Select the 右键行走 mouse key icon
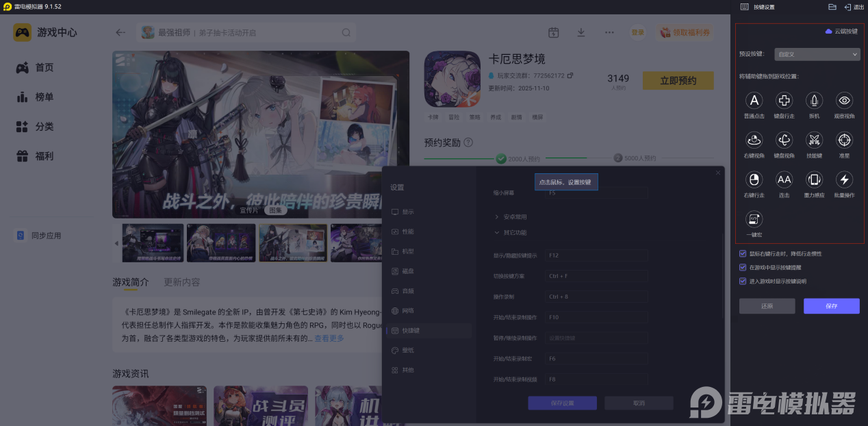Viewport: 868px width, 426px height. click(x=754, y=180)
